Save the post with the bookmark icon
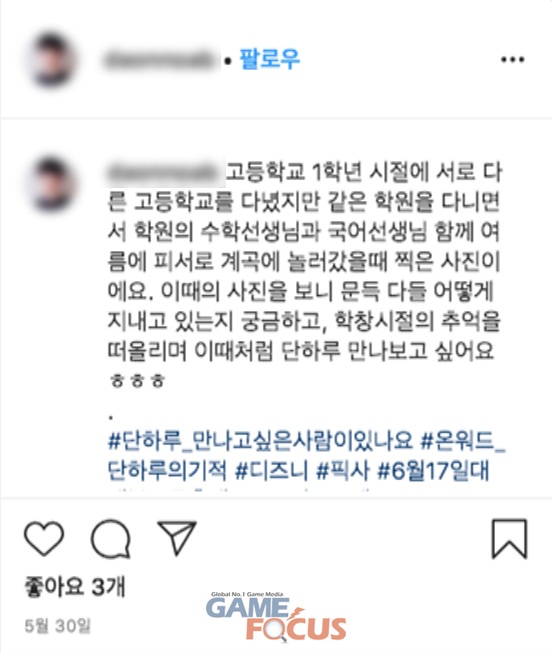Viewport: 552px width, 653px height. [509, 538]
